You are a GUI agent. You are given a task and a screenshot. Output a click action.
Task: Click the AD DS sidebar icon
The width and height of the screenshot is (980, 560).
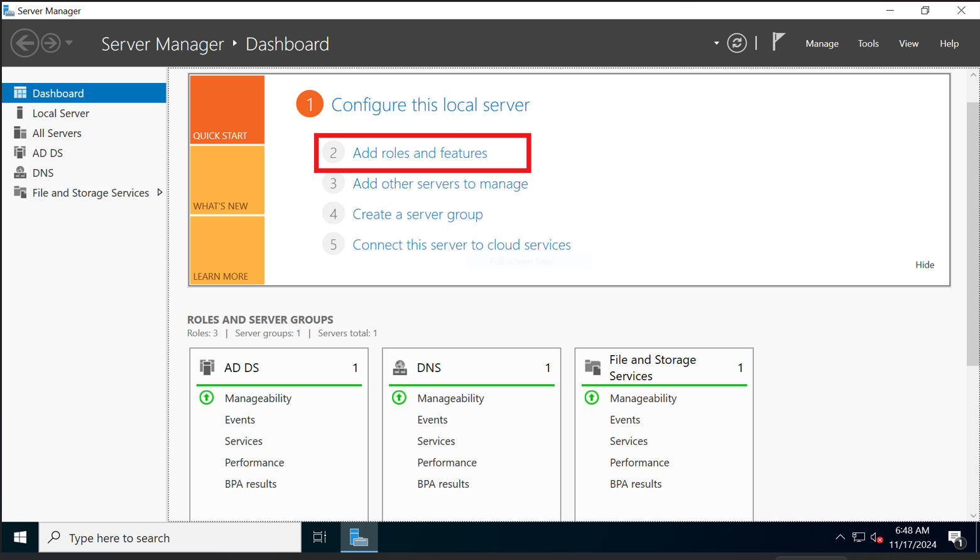coord(20,153)
